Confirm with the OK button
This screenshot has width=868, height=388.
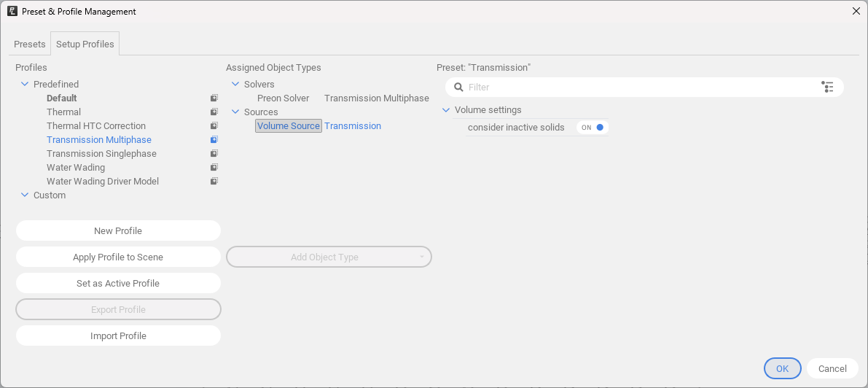pyautogui.click(x=782, y=368)
